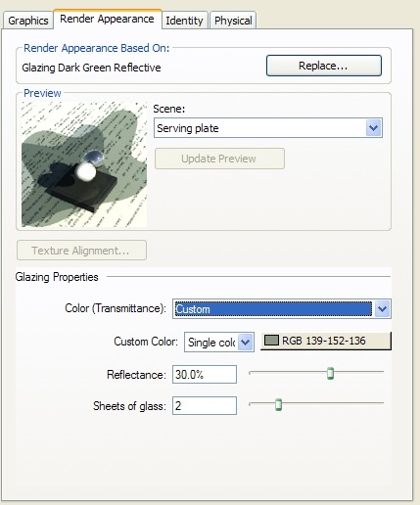This screenshot has height=505, width=420.
Task: Expand the Color (Transmittance) dropdown
Action: tap(282, 308)
